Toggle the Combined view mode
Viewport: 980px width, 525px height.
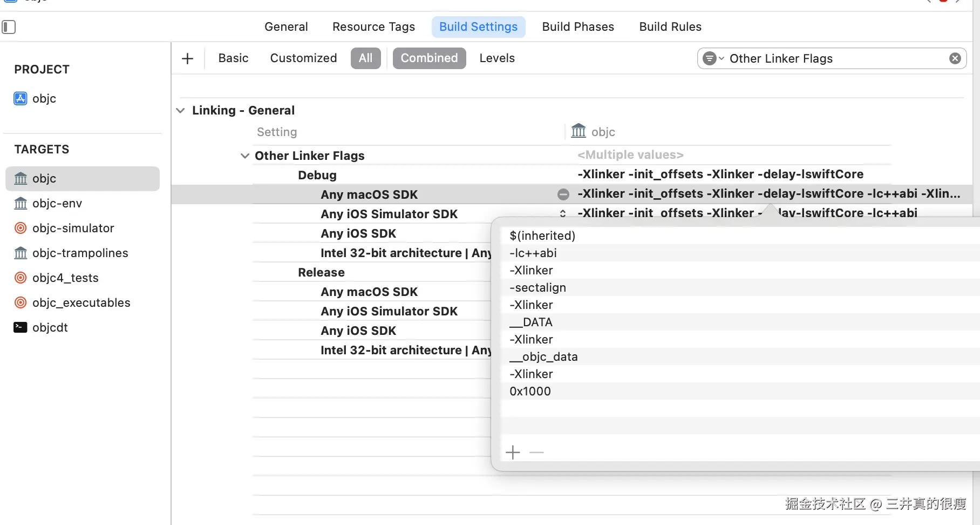click(x=429, y=58)
